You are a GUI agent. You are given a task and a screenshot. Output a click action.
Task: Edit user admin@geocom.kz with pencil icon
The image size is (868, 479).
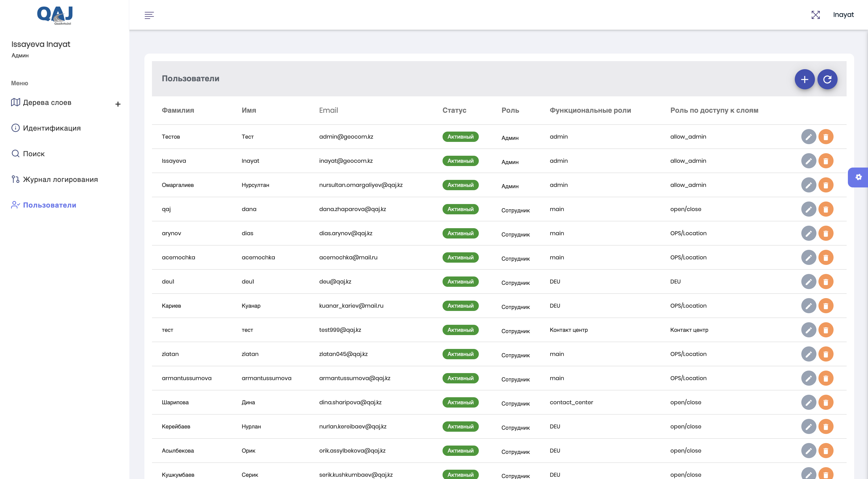tap(808, 137)
